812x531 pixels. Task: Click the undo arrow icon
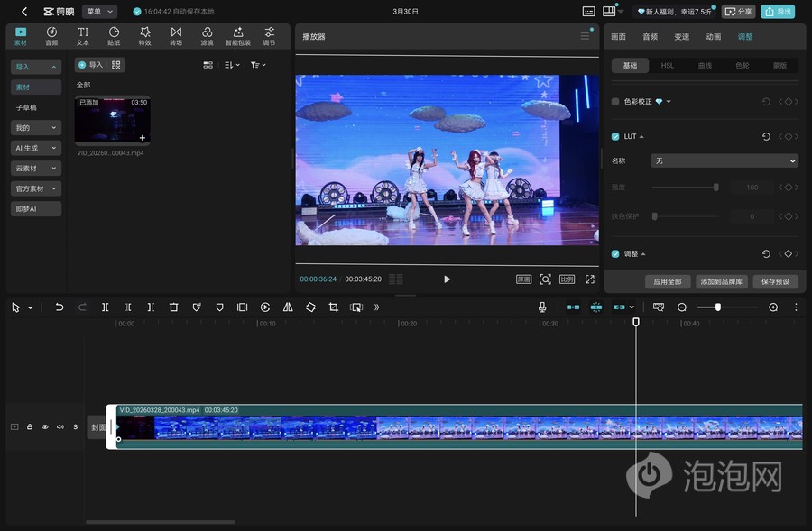(60, 307)
